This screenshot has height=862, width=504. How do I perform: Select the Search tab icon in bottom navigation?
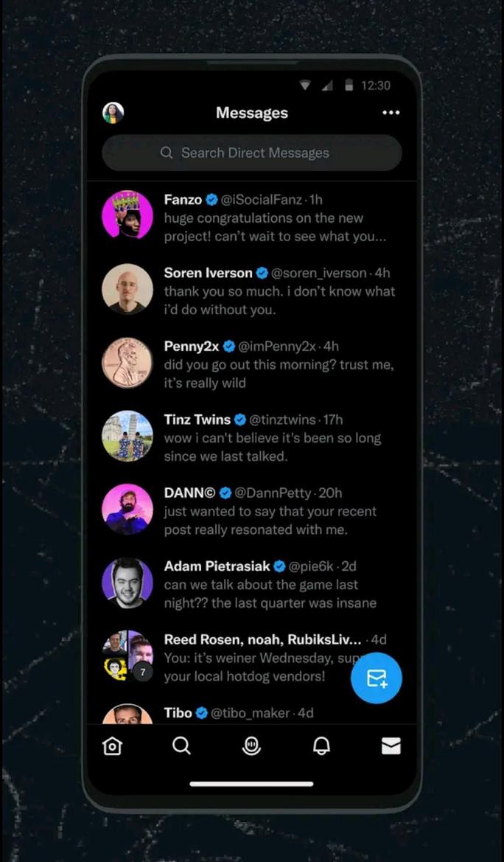tap(181, 745)
